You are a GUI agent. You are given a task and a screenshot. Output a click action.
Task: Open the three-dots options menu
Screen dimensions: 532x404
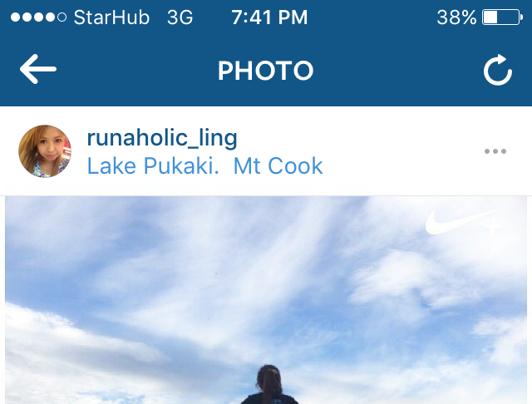click(x=495, y=151)
